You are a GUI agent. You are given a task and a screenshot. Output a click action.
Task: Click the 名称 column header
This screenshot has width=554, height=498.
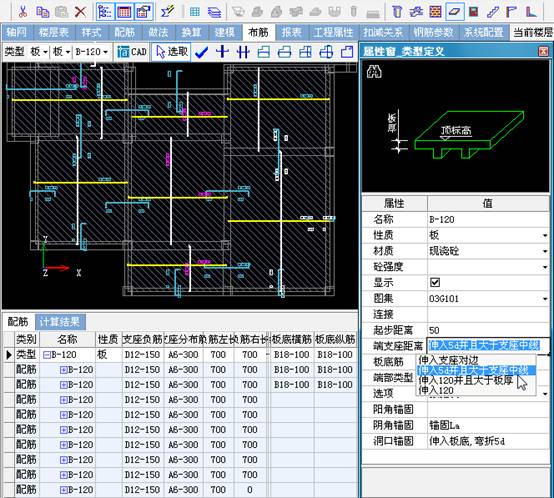67,339
